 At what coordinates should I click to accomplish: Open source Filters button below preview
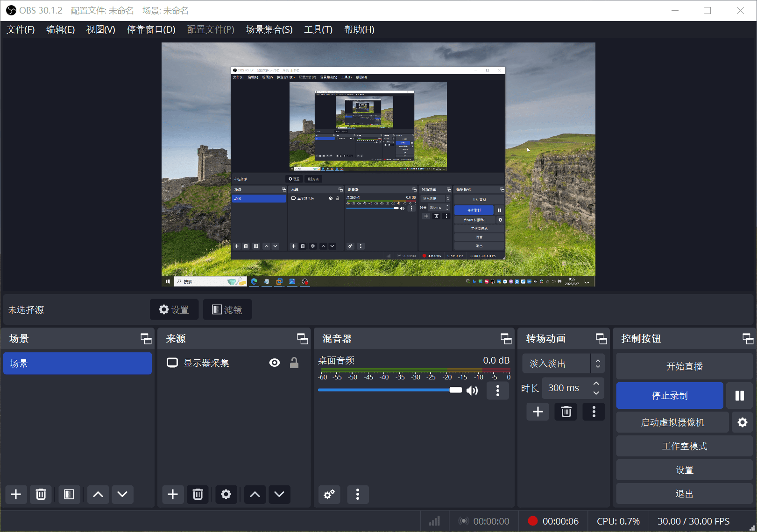(227, 309)
